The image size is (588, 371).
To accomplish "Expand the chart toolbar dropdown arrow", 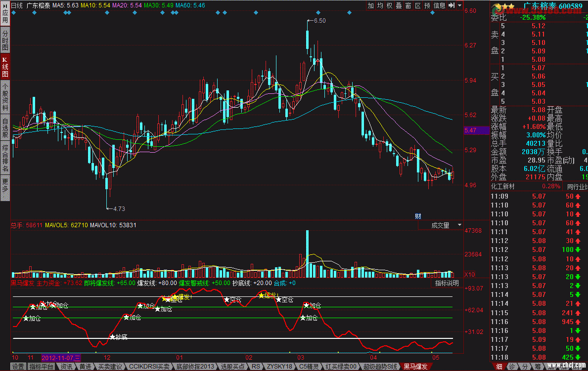I will click(459, 5).
